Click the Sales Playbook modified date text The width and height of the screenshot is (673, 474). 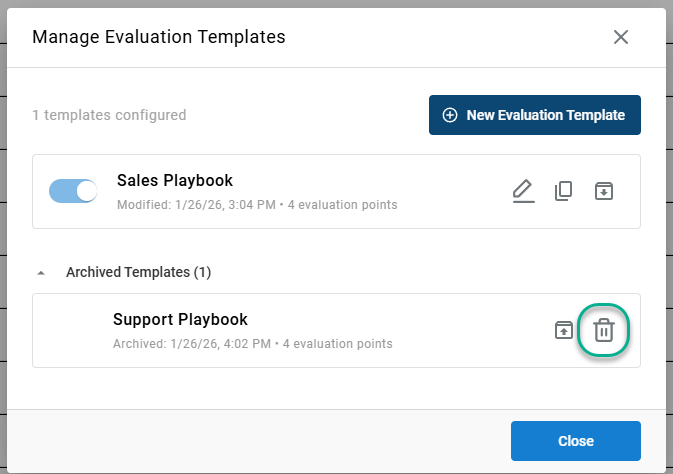(257, 205)
